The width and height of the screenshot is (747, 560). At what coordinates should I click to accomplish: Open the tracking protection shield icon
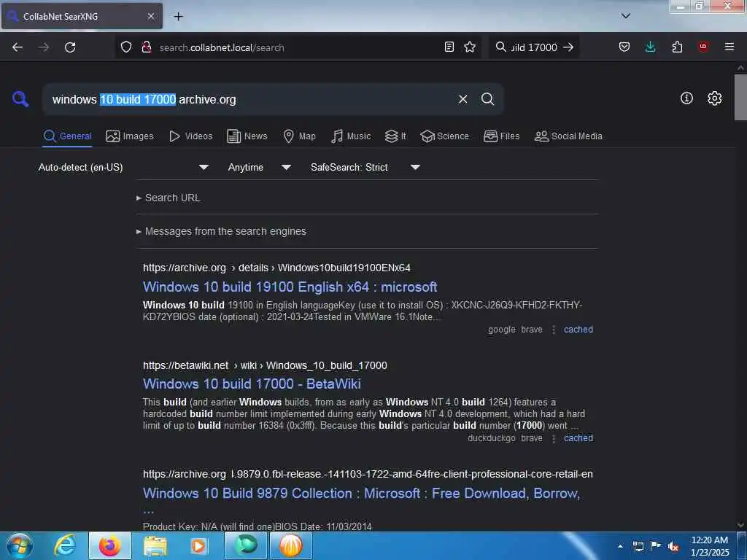[x=125, y=47]
